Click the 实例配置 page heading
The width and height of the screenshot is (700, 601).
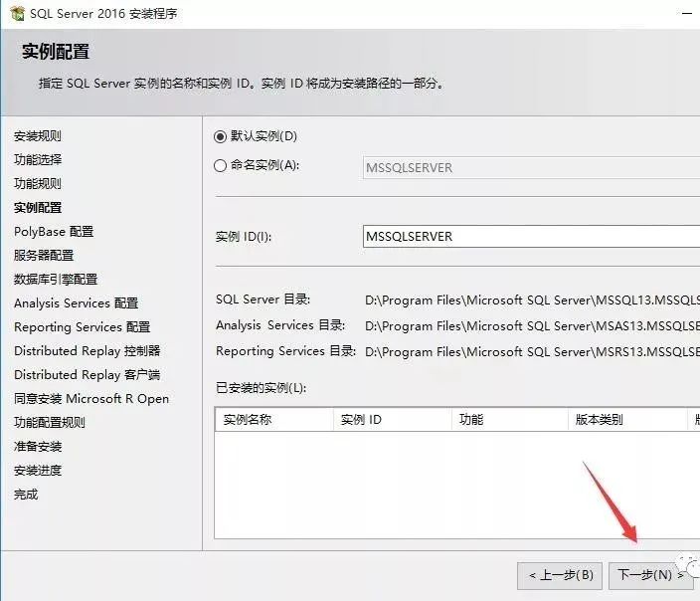tap(56, 52)
